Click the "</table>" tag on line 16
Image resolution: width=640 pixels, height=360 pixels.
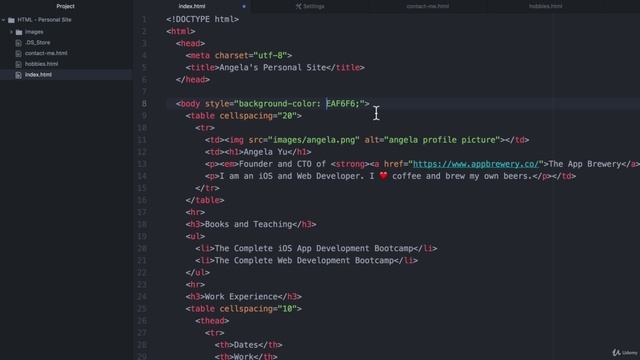click(x=205, y=200)
